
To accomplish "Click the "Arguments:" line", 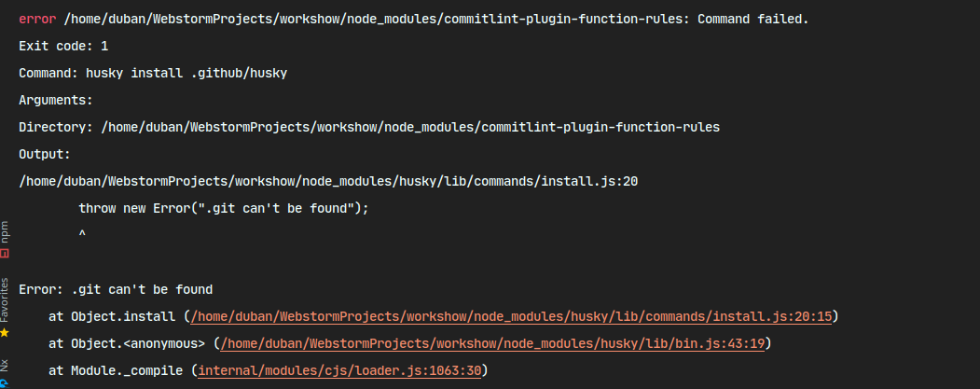I will (x=56, y=100).
